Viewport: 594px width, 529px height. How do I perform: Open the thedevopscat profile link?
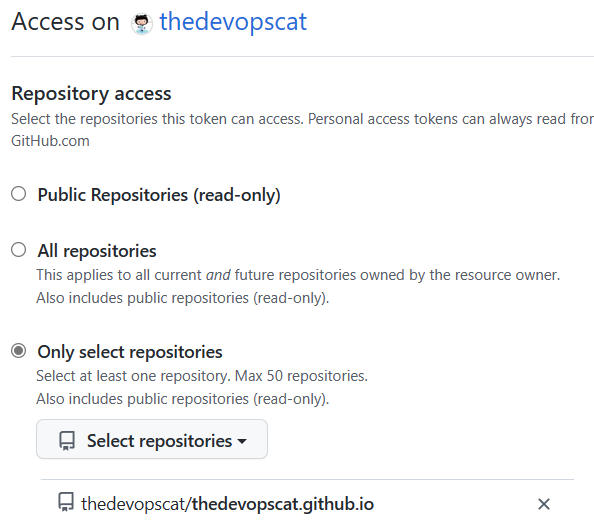[x=233, y=22]
